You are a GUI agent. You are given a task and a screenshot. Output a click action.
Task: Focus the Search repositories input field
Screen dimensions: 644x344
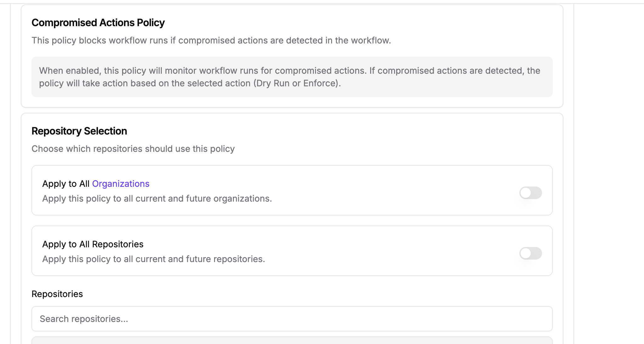(x=292, y=319)
